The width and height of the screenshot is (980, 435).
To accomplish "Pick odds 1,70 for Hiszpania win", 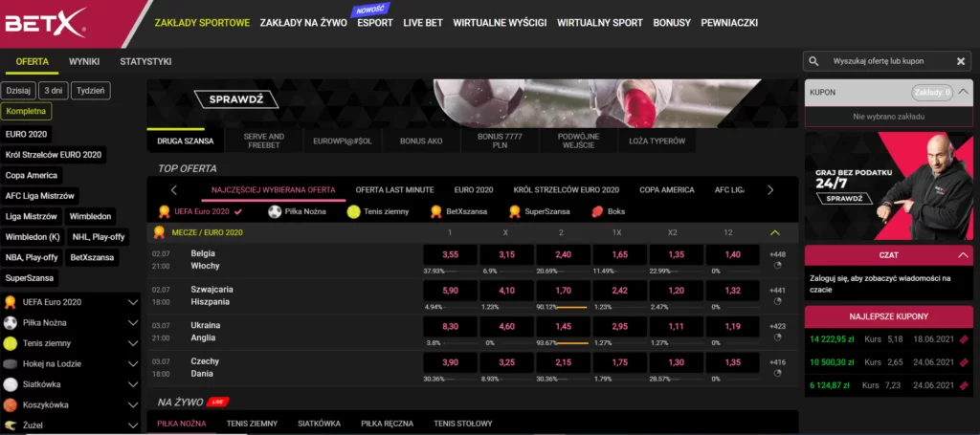I will [563, 291].
